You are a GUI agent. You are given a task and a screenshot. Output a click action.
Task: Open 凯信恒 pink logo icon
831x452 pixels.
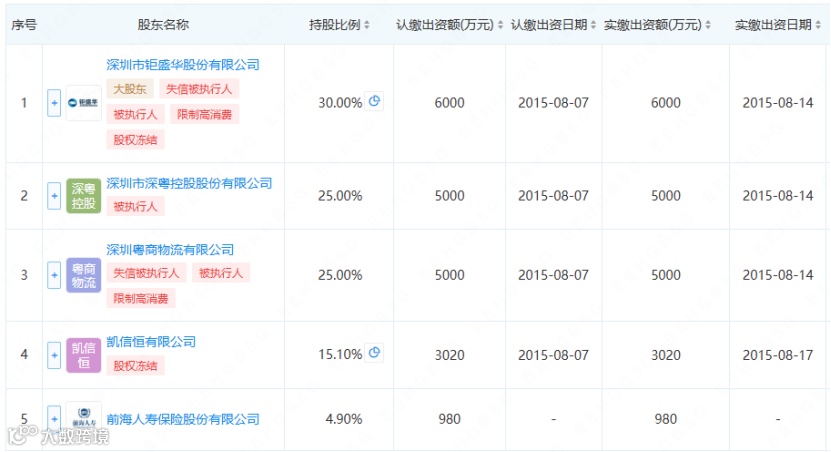(83, 355)
